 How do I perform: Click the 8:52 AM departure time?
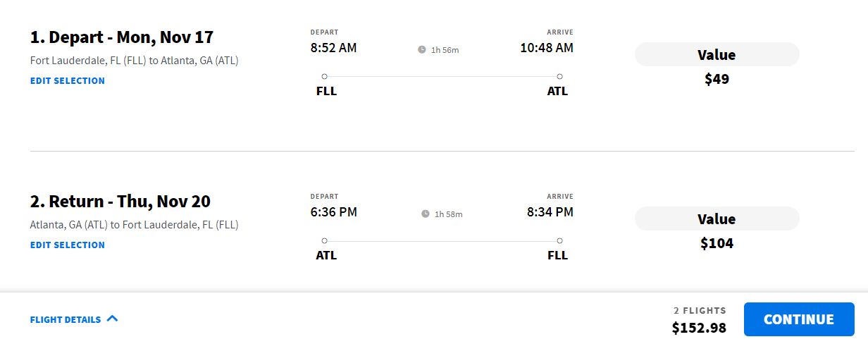click(x=334, y=48)
